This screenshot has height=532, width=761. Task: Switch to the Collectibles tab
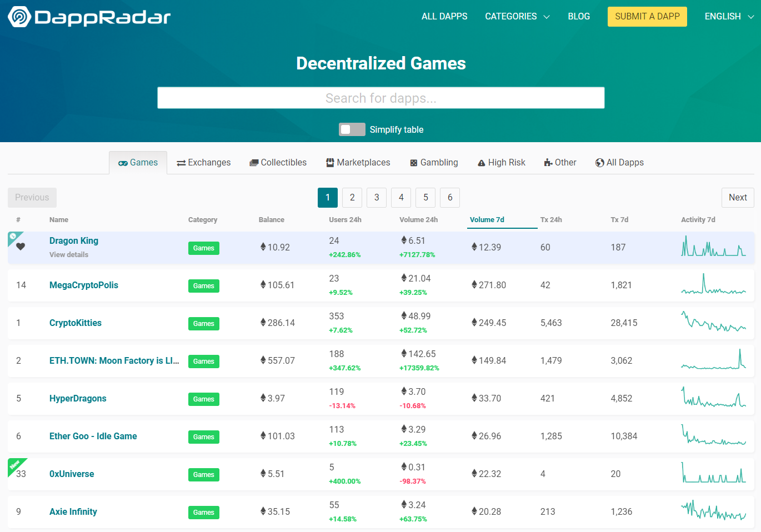pyautogui.click(x=278, y=163)
